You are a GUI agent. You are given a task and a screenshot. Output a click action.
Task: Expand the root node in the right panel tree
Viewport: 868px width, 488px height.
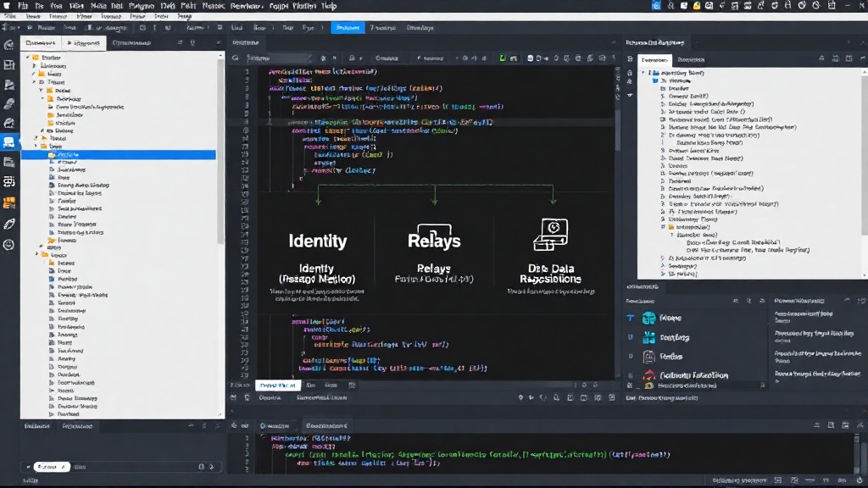pyautogui.click(x=643, y=73)
